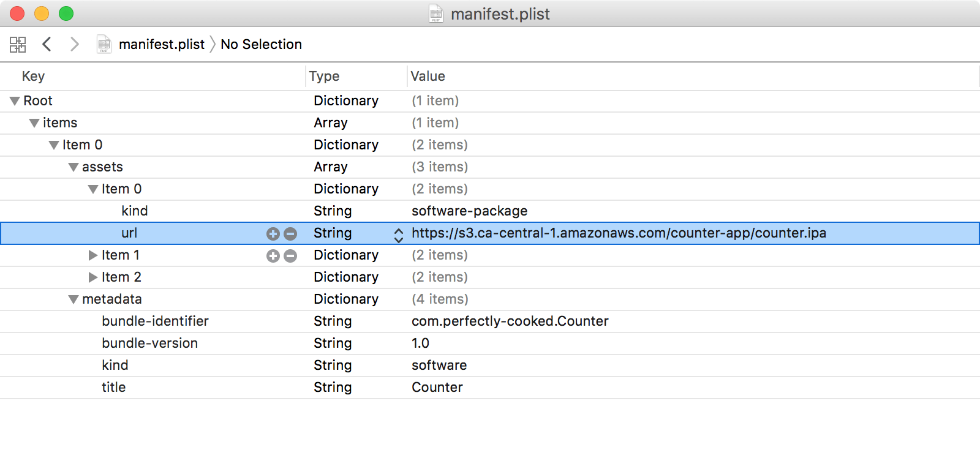This screenshot has height=458, width=980.
Task: Click minus button on the url row
Action: (x=290, y=233)
